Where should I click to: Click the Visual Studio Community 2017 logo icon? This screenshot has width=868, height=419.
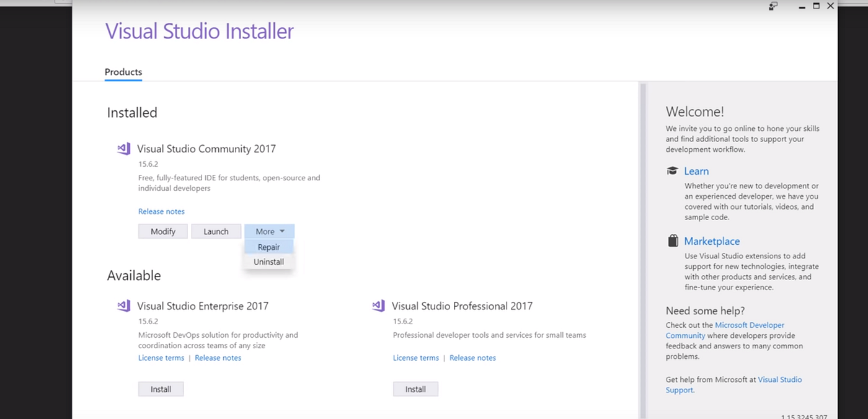point(124,149)
